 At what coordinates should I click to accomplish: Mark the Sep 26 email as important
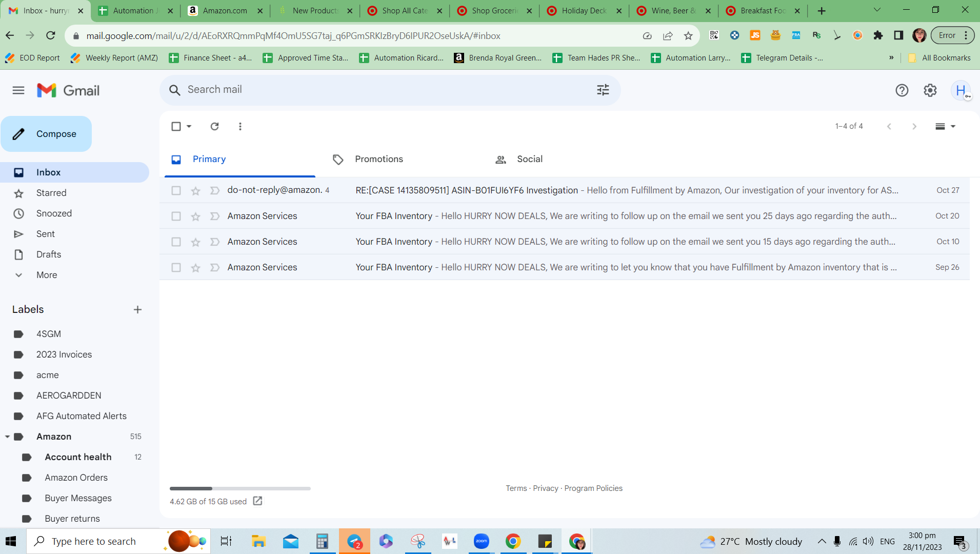(x=215, y=267)
